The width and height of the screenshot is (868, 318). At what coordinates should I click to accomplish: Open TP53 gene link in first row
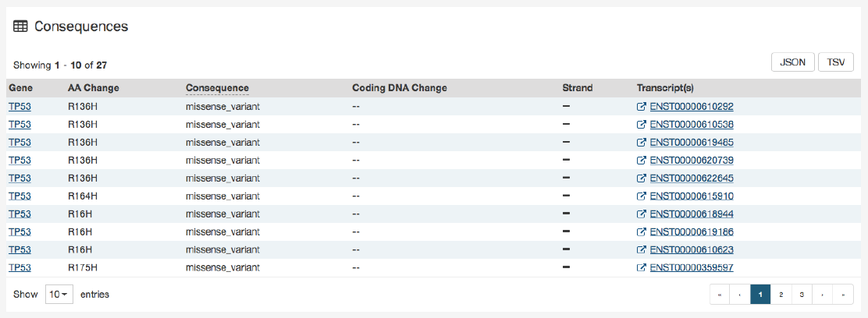[20, 106]
